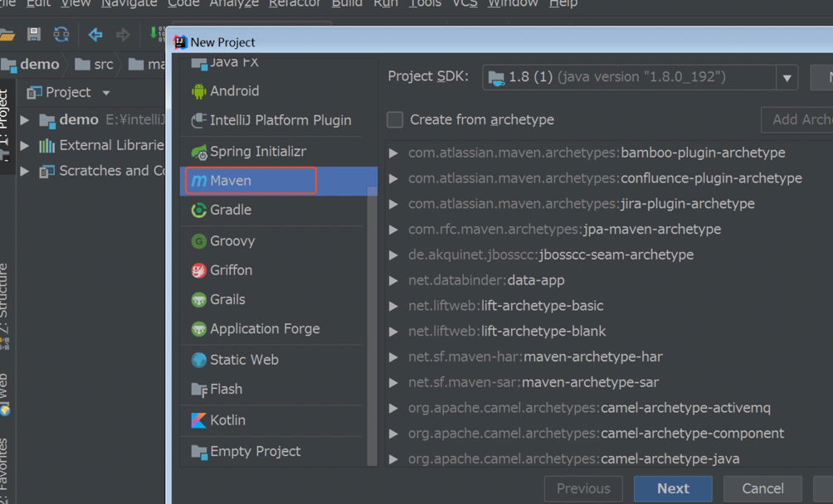Click the Next button
Image resolution: width=833 pixels, height=504 pixels.
pyautogui.click(x=673, y=488)
